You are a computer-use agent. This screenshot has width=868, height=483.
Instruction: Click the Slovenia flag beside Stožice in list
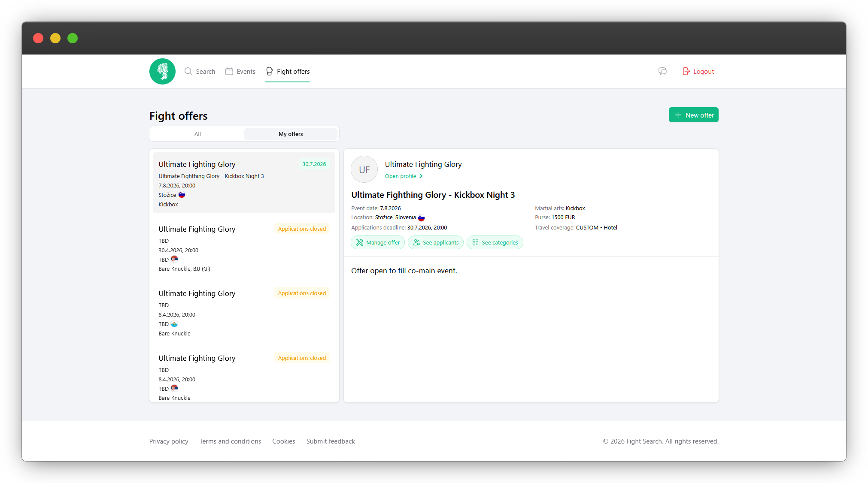[x=182, y=195]
